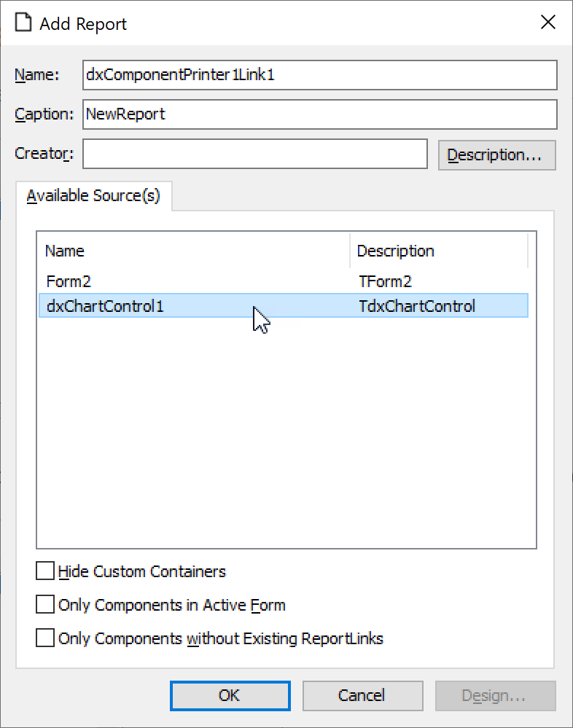Toggle Only Components in Active Form

pyautogui.click(x=45, y=605)
